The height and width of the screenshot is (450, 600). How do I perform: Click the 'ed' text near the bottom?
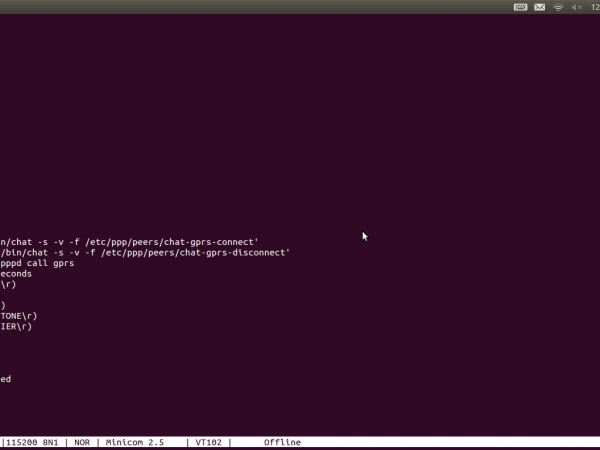[5, 379]
